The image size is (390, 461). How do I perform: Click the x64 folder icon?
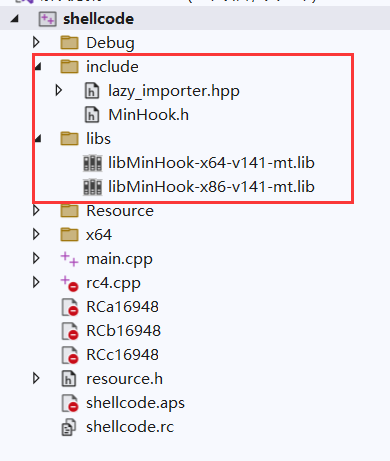(69, 234)
